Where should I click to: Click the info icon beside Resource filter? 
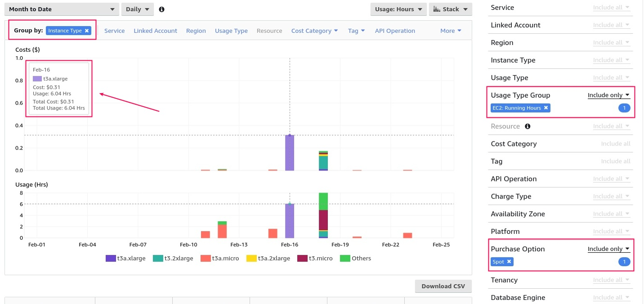click(x=528, y=127)
